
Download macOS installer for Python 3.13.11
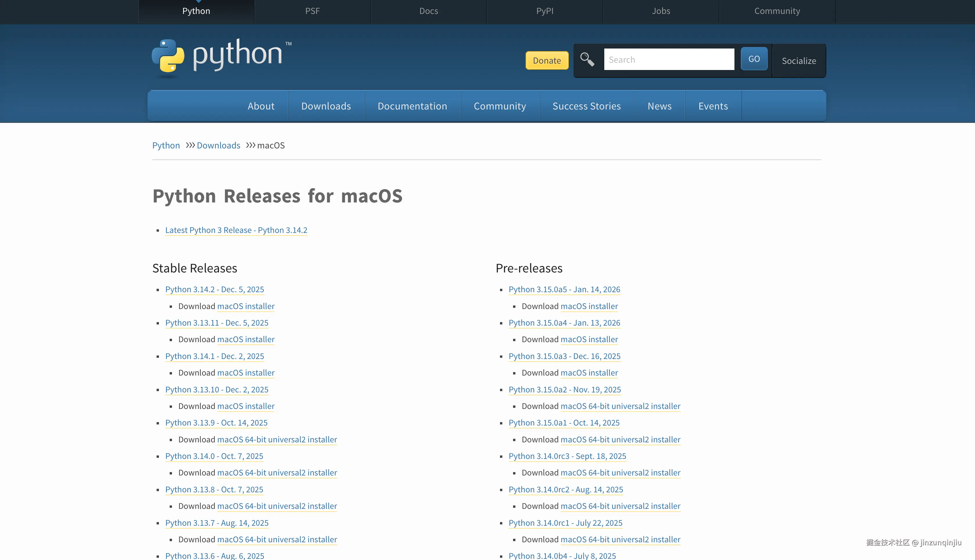245,339
